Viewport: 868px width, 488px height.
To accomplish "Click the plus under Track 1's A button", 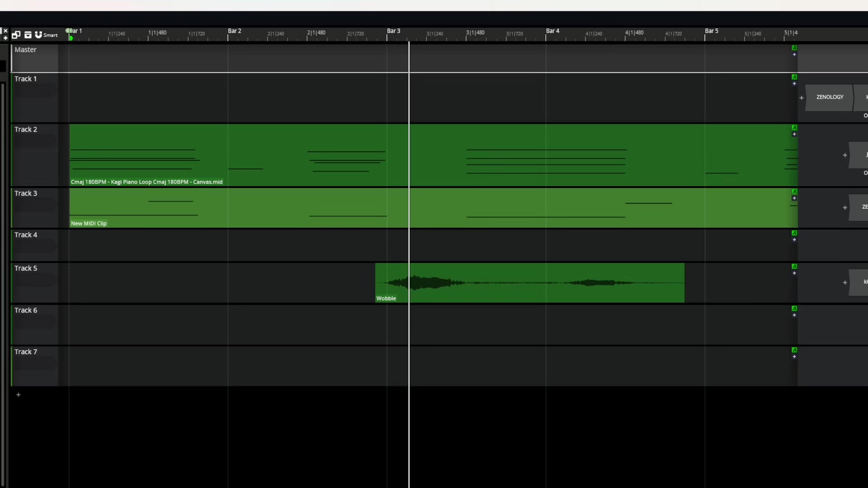I will coord(794,84).
